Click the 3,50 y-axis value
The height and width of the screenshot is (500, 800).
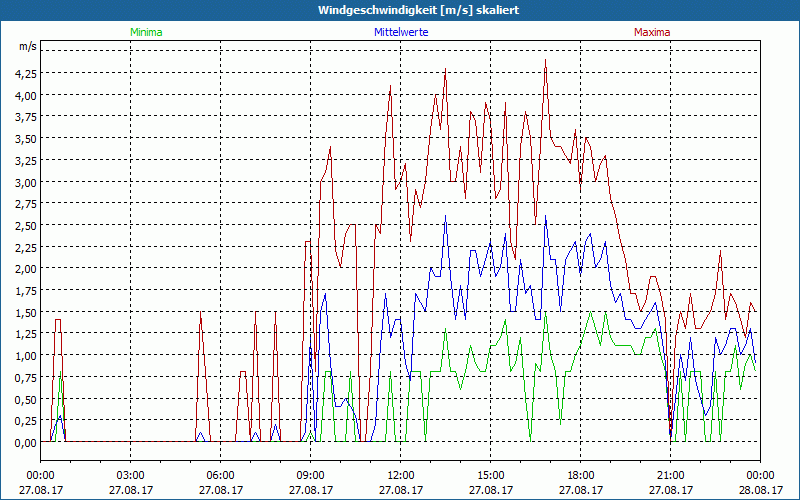[26, 138]
